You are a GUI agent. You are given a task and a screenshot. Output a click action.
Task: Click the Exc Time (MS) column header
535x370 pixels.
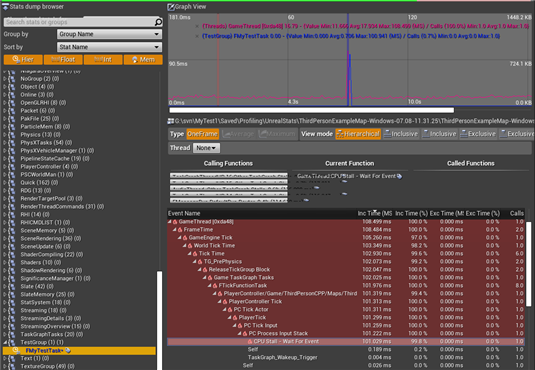(447, 213)
